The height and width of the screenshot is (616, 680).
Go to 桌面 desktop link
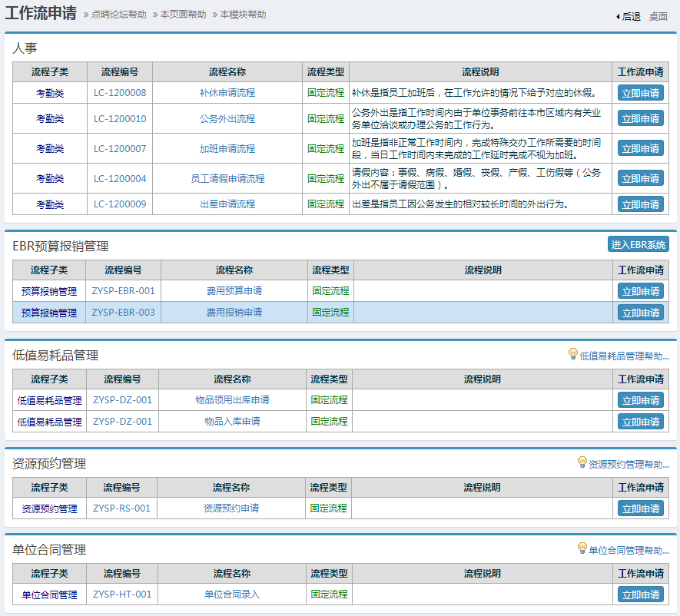click(x=658, y=16)
